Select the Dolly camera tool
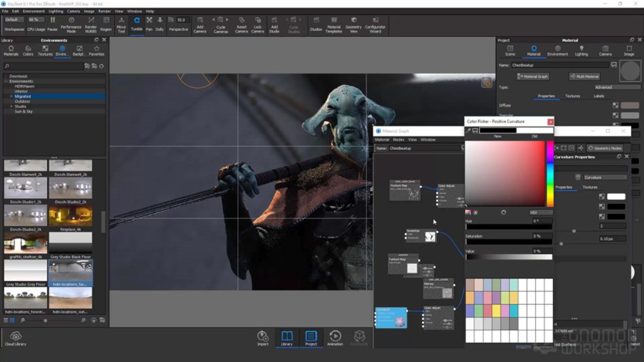Image resolution: width=644 pixels, height=362 pixels. (160, 24)
